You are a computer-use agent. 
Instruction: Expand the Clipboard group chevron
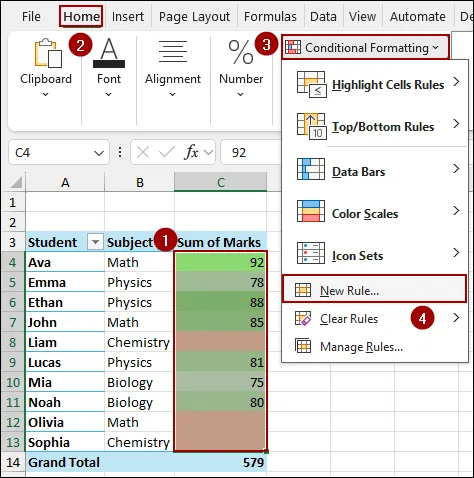(x=46, y=95)
